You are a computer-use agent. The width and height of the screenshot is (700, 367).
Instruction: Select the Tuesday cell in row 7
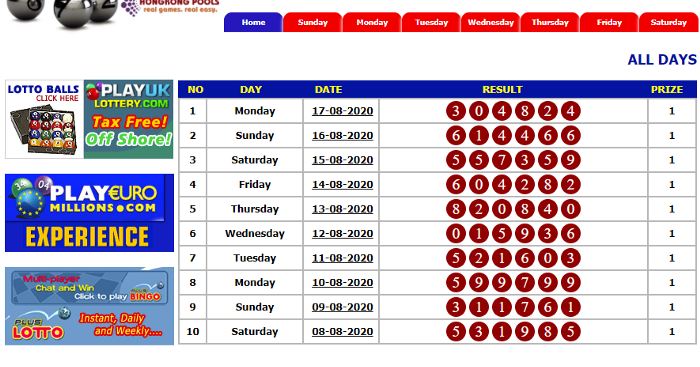click(255, 258)
